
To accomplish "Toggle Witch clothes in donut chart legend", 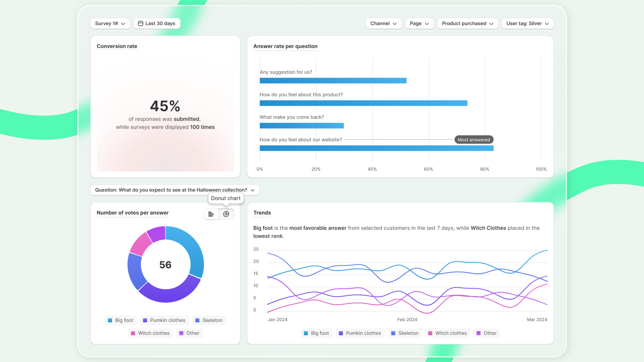I will (x=150, y=333).
